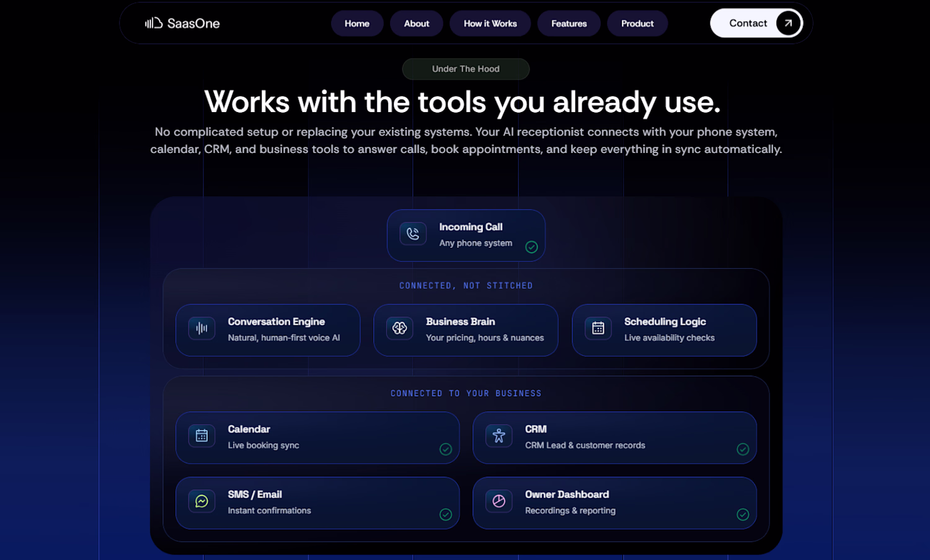The image size is (930, 560).
Task: Select the CRM card title
Action: tap(536, 429)
